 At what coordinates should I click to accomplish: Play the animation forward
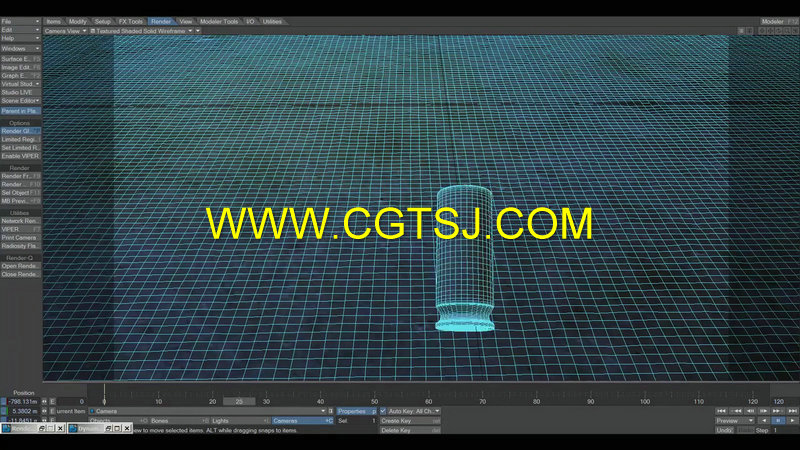coord(792,421)
